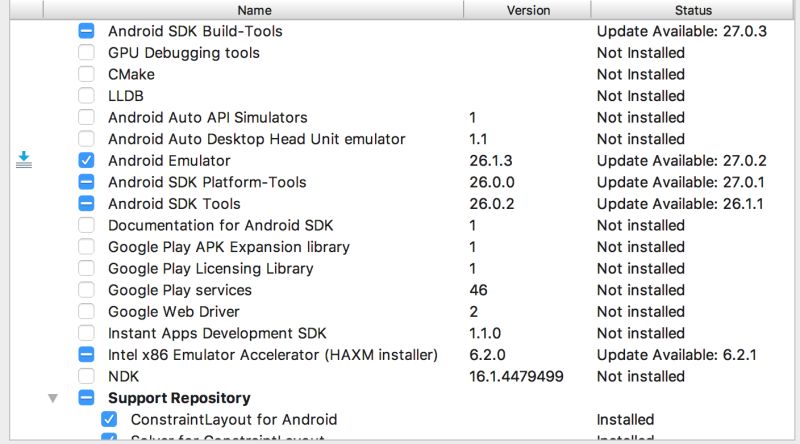Click version 46 of Google Play services
The width and height of the screenshot is (800, 444).
pos(478,290)
